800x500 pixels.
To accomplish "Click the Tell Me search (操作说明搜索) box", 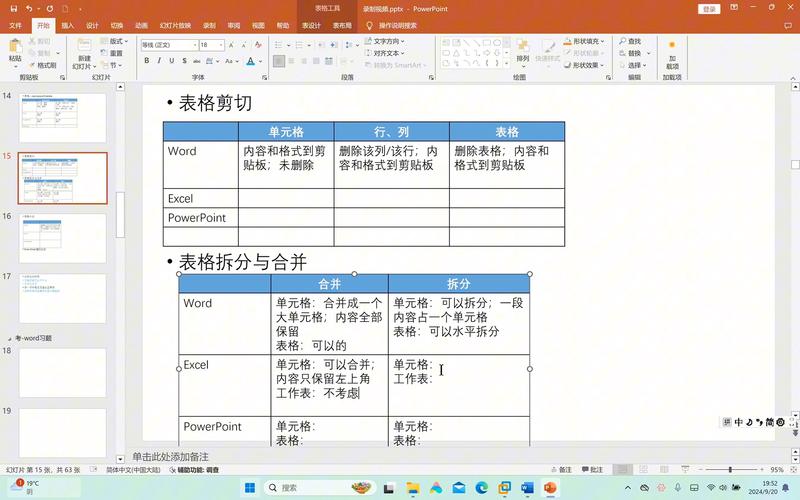I will (x=392, y=25).
